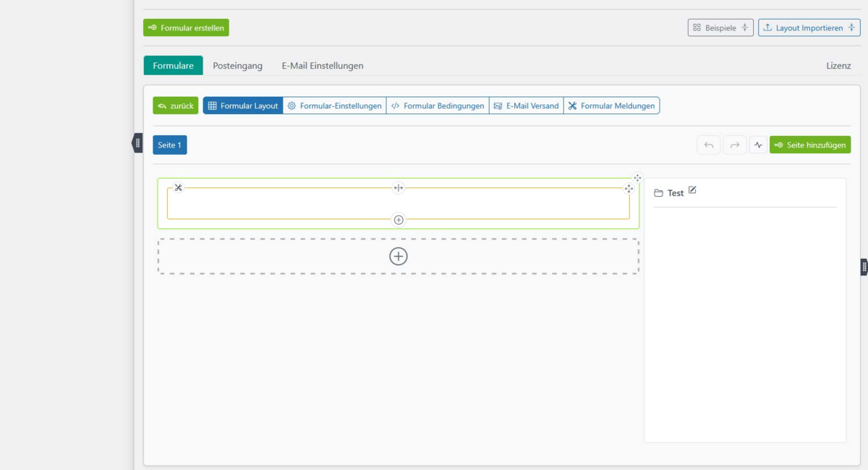Click the Formular erstellen button
Screen dimensions: 868x470
pos(186,27)
